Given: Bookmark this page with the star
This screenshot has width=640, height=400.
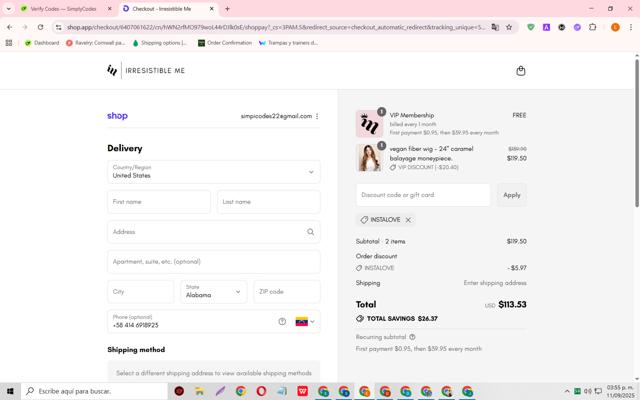Looking at the screenshot, I should click(x=509, y=27).
